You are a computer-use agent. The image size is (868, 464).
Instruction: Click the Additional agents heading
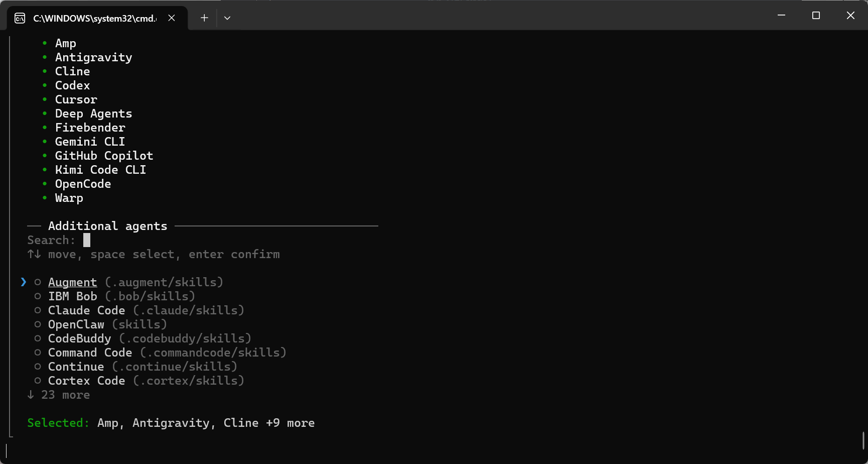(108, 226)
